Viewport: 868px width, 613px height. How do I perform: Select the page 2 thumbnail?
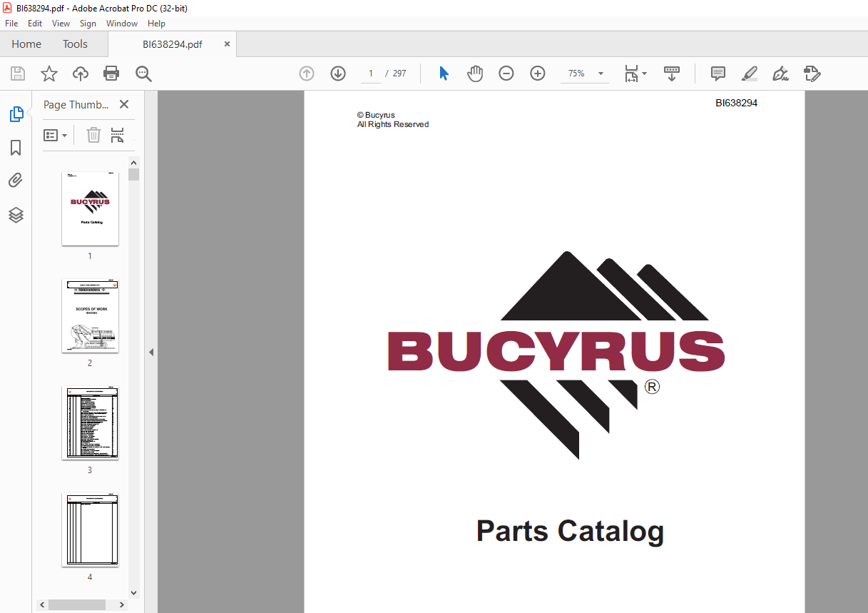90,315
